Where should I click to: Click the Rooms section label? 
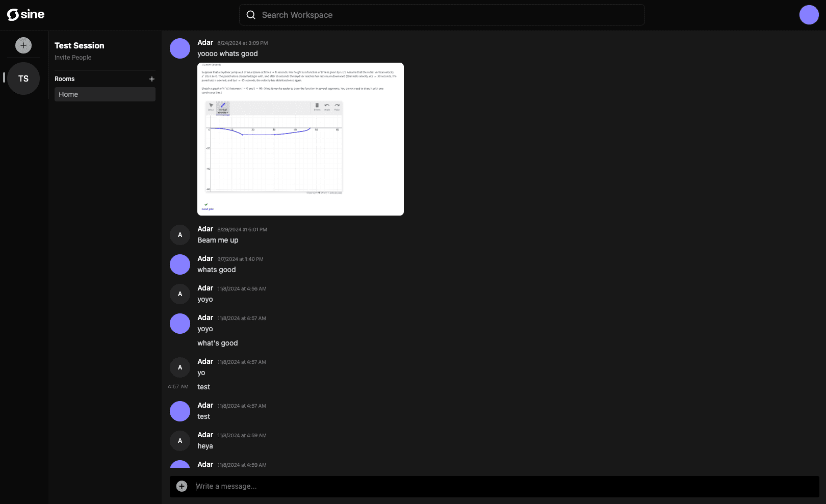[x=65, y=79]
